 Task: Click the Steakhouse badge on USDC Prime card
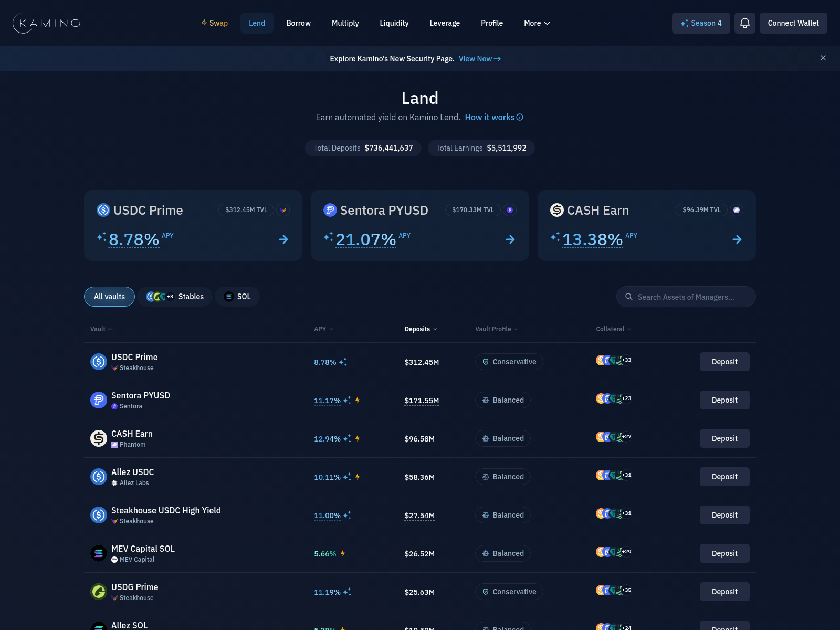pyautogui.click(x=283, y=210)
